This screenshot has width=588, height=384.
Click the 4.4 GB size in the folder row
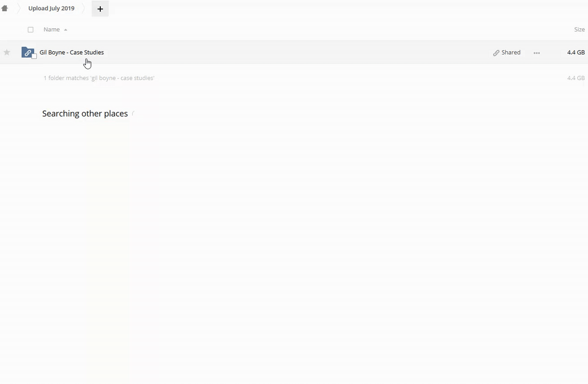[x=576, y=52]
